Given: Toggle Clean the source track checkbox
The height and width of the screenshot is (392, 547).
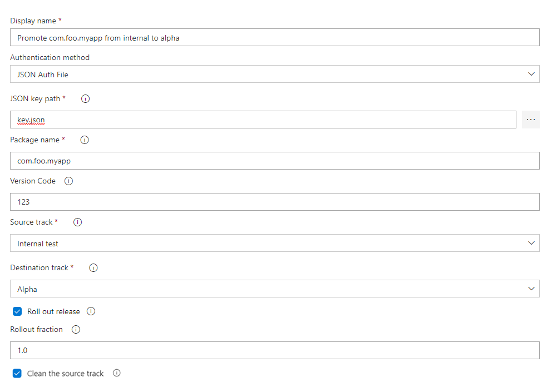Looking at the screenshot, I should pos(17,374).
